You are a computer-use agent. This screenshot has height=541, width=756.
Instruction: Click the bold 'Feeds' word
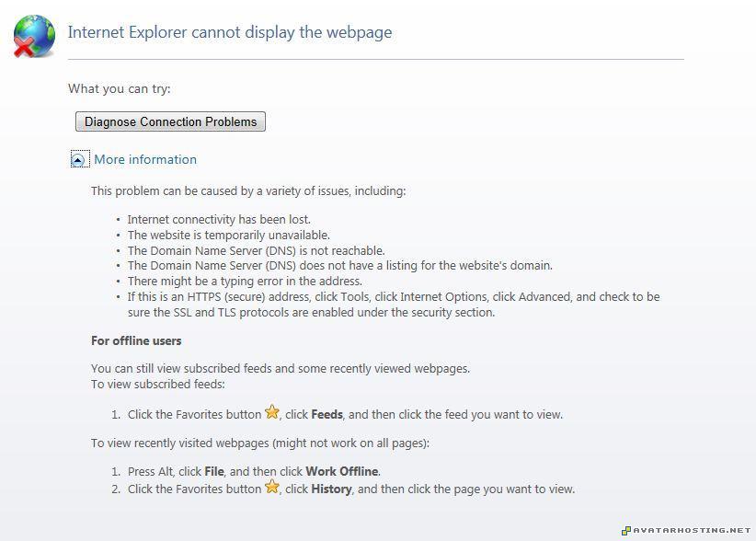pyautogui.click(x=327, y=414)
